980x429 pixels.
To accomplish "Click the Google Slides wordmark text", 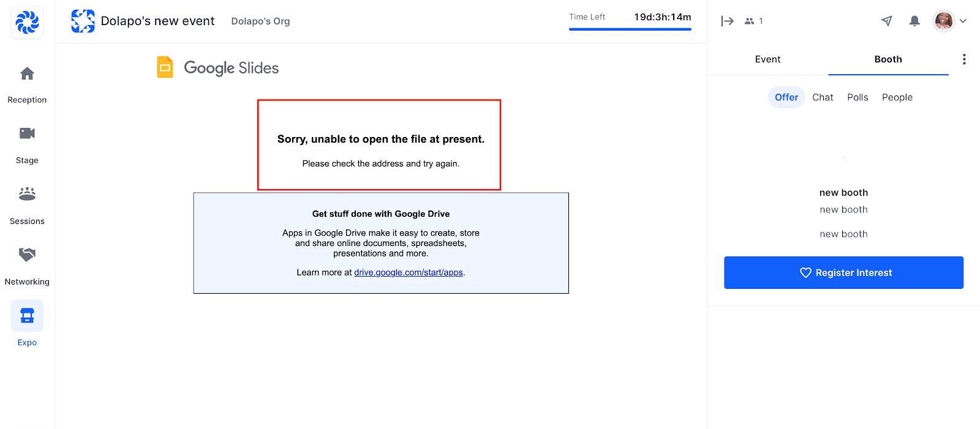I will pos(231,68).
